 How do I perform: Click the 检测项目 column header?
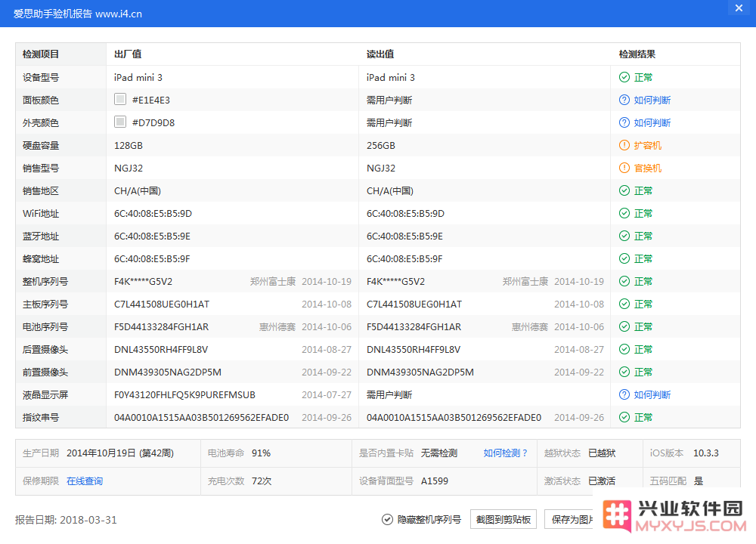[41, 54]
